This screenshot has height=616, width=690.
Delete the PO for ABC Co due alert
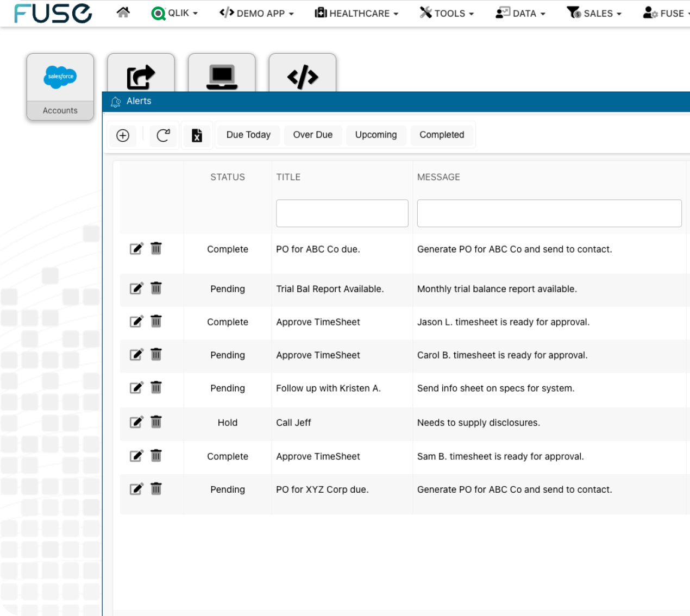pyautogui.click(x=156, y=248)
